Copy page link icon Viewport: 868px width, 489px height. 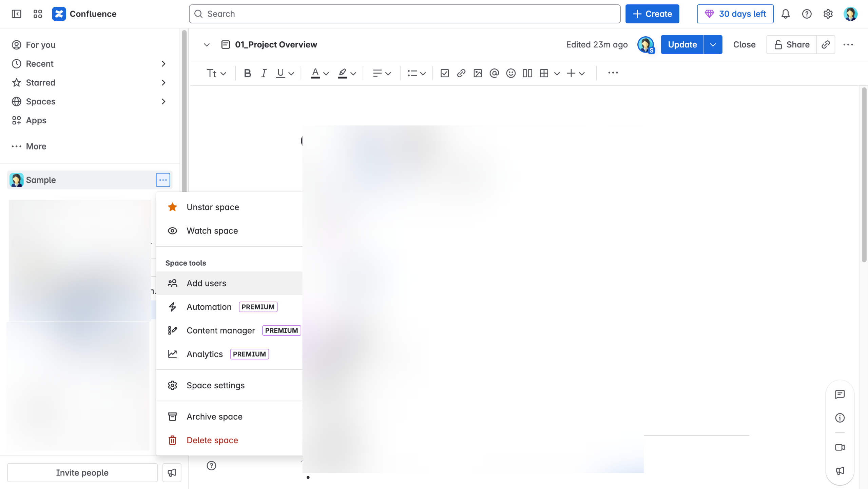826,44
